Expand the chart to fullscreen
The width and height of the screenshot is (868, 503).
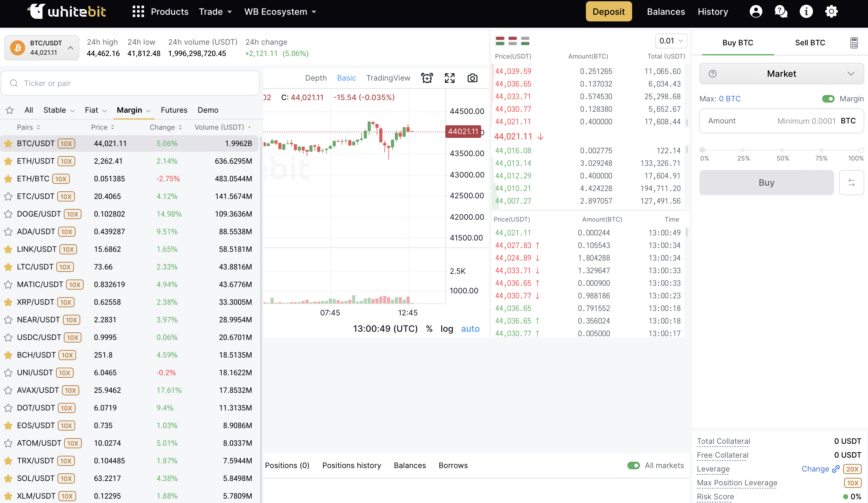tap(449, 78)
